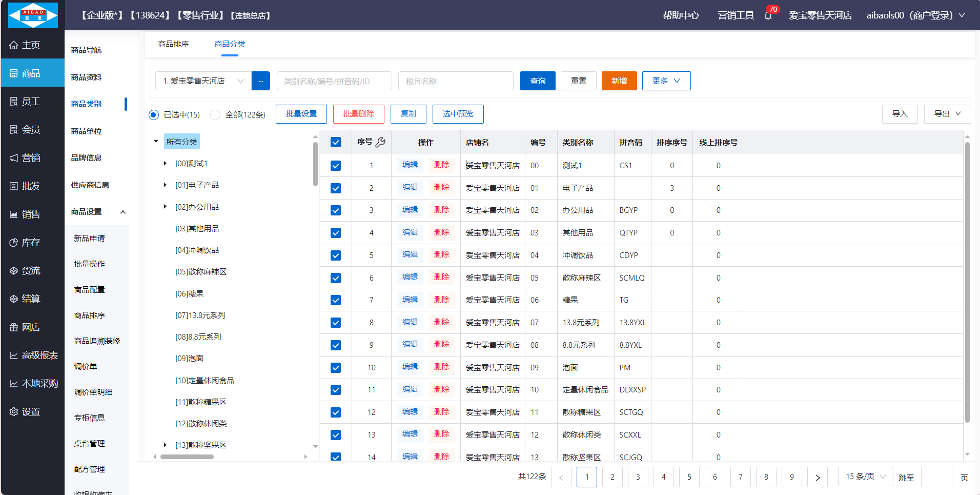The width and height of the screenshot is (980, 495).
Task: Focus the 税目名称 input field
Action: point(456,81)
